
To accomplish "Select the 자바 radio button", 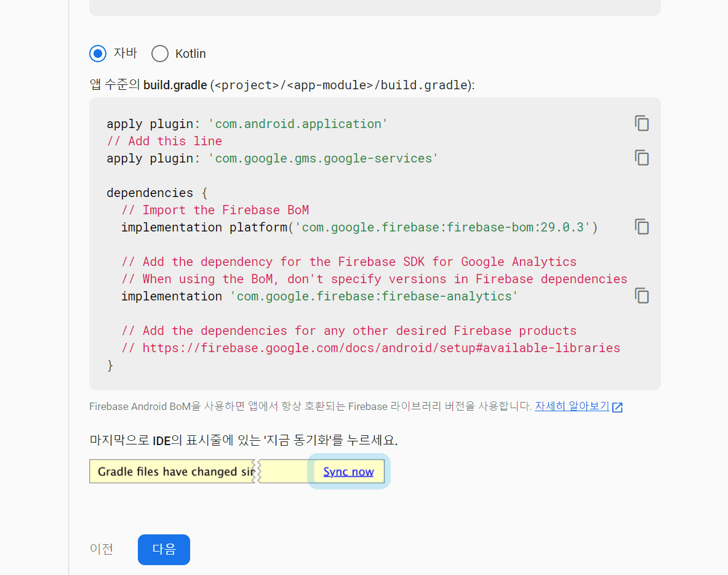I will point(98,54).
